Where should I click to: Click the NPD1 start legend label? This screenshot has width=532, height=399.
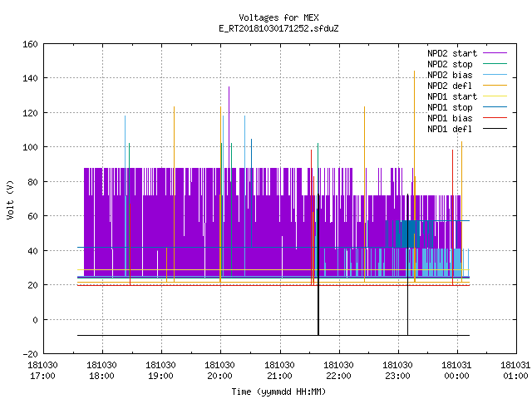coord(452,96)
